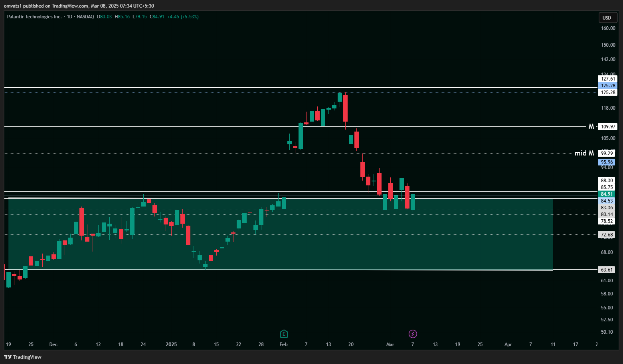Click the 72.68 price label
This screenshot has width=623, height=364.
607,235
